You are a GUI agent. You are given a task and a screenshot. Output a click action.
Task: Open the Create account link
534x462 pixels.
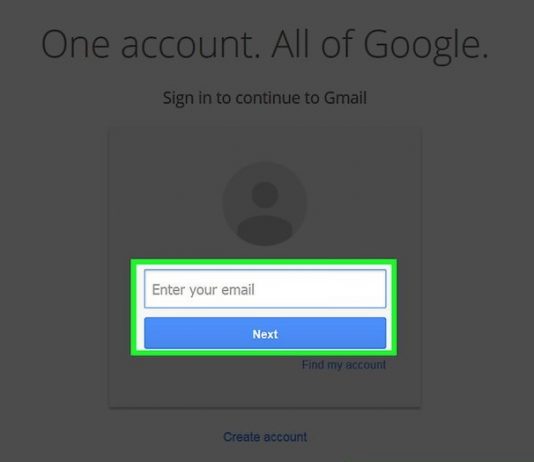pyautogui.click(x=265, y=437)
